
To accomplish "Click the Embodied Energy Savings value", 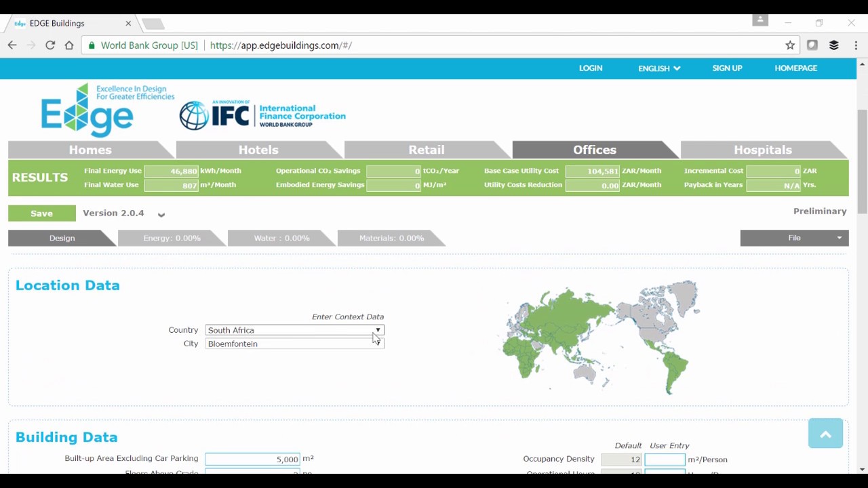I will pyautogui.click(x=393, y=185).
